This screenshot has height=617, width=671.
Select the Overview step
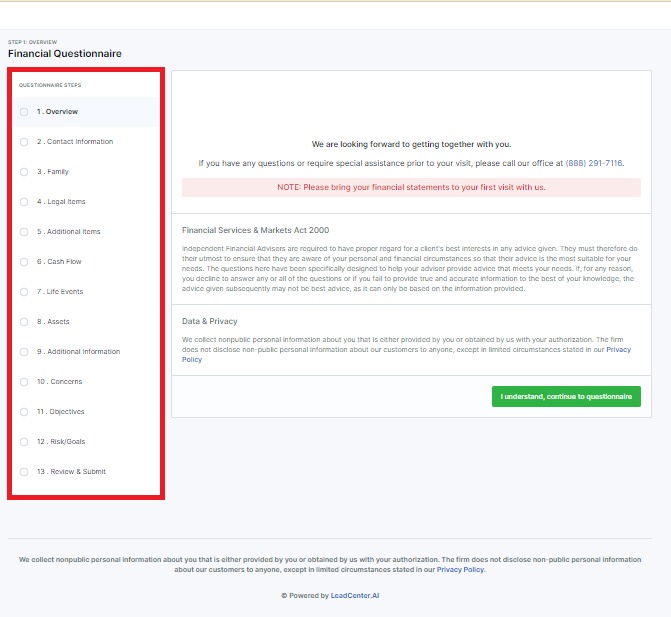click(x=60, y=112)
